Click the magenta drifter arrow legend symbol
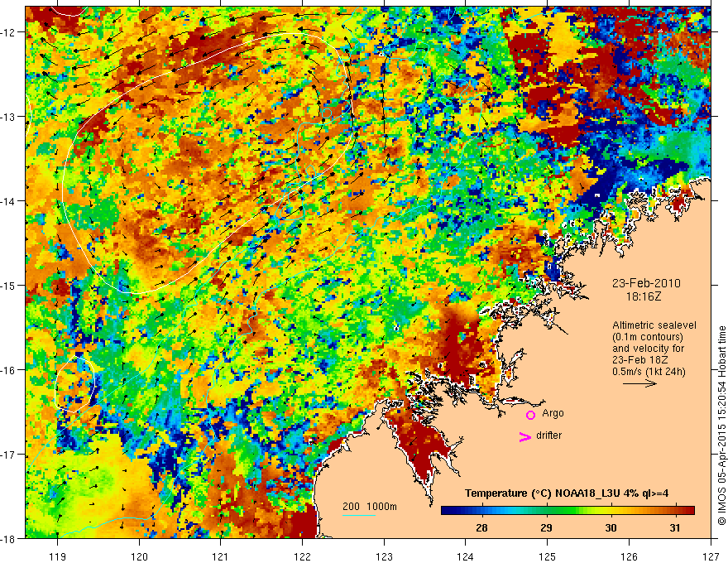Screen dimensions: 728x563 [x=525, y=436]
